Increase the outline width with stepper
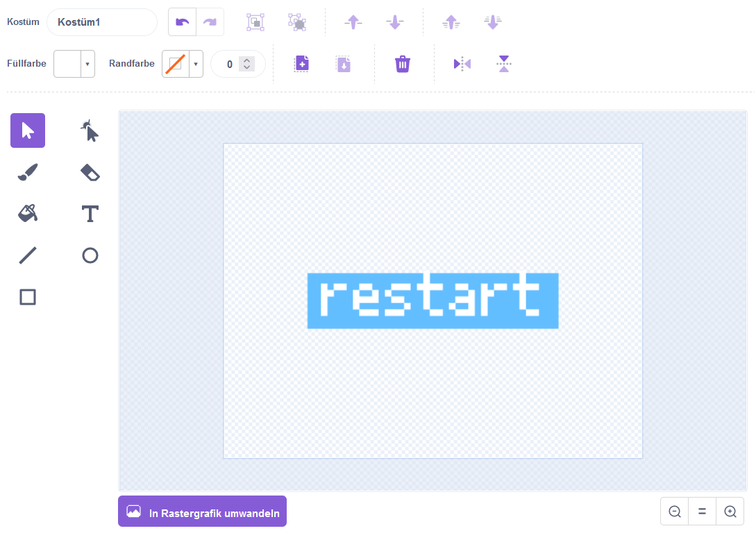 [246, 60]
